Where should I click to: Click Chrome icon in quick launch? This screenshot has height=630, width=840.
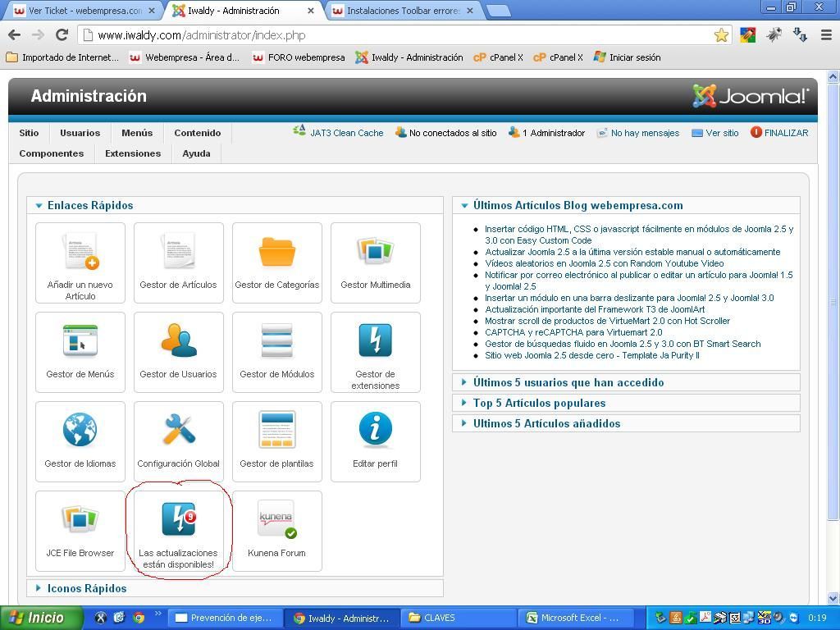click(139, 618)
